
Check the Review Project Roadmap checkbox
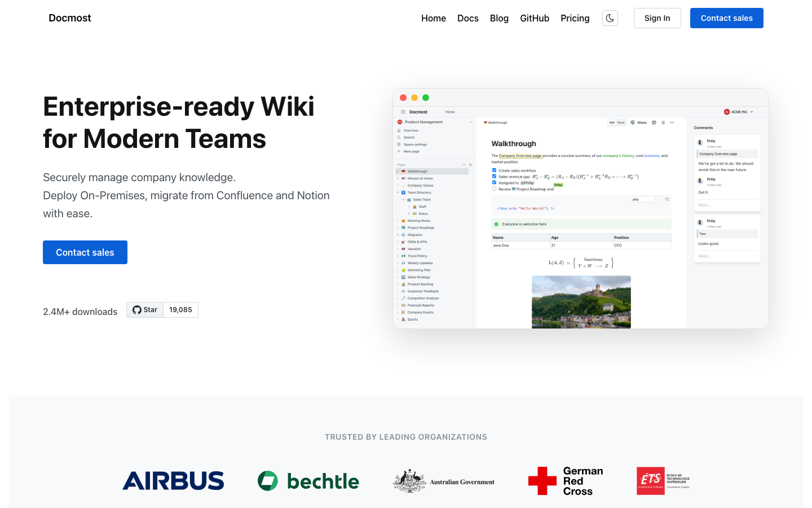click(494, 189)
